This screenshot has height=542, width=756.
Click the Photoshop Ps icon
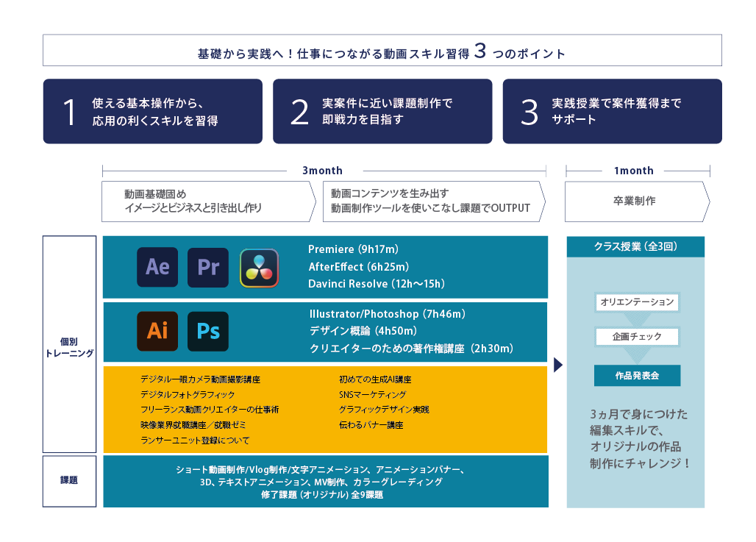click(x=208, y=331)
